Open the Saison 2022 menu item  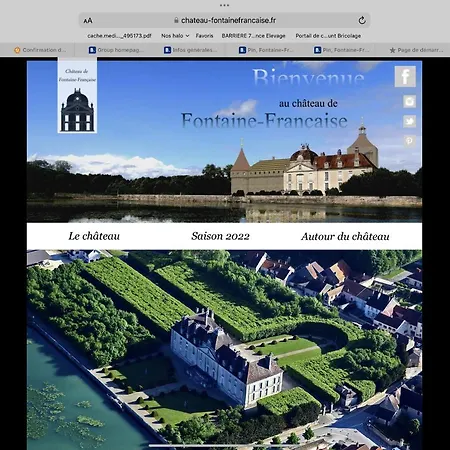pos(220,236)
